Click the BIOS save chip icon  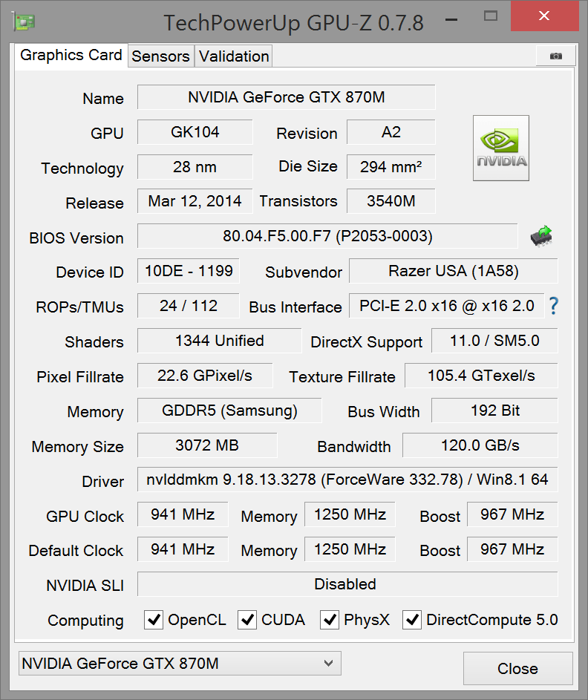[x=541, y=236]
